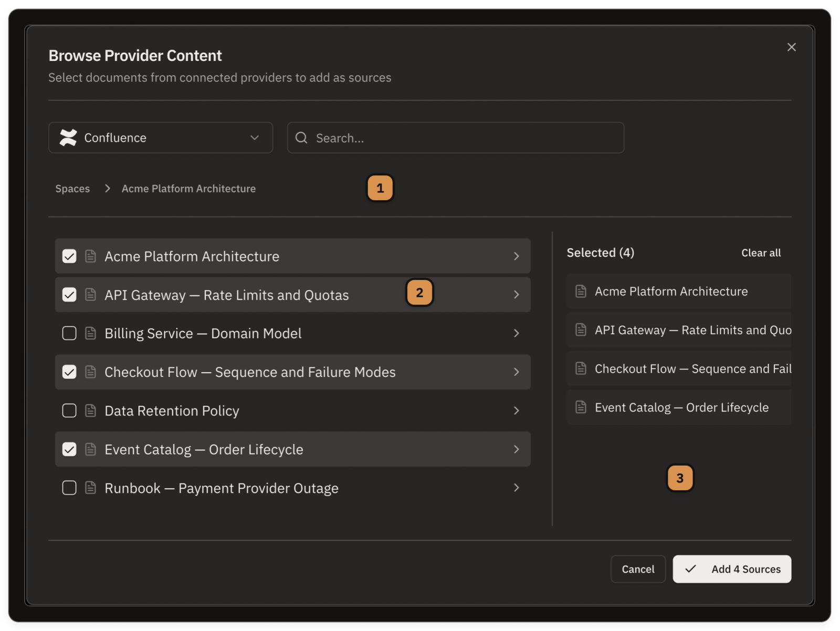840x631 pixels.
Task: Click document icon of Acme Platform Architecture list row
Action: click(x=90, y=256)
